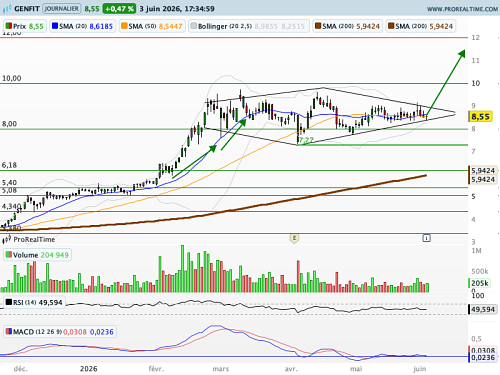Click the 2026 year label

coord(89,369)
